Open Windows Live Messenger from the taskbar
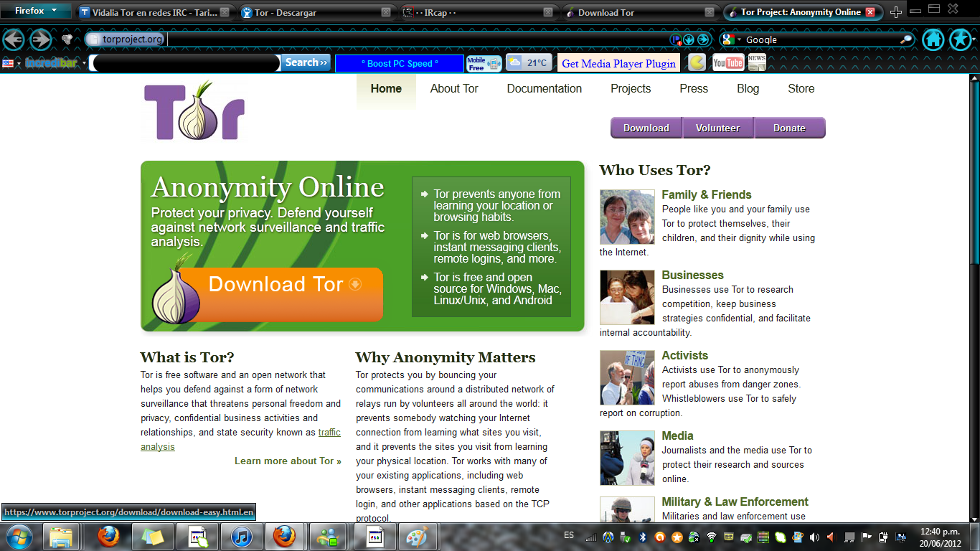This screenshot has height=551, width=980. 329,537
